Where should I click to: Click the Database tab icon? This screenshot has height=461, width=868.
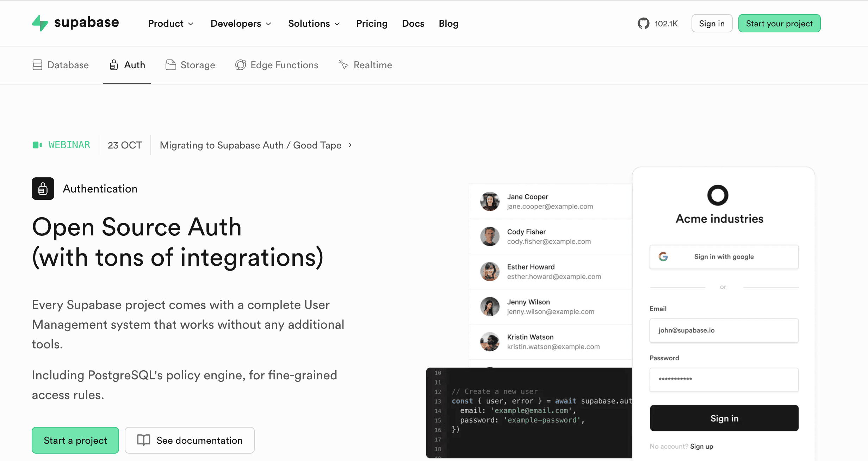37,65
